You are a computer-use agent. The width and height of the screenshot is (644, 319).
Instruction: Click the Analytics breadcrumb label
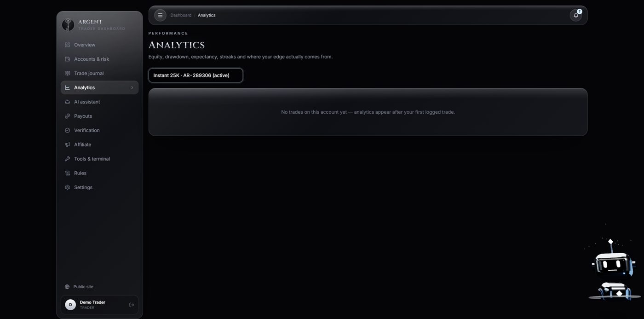tap(207, 15)
